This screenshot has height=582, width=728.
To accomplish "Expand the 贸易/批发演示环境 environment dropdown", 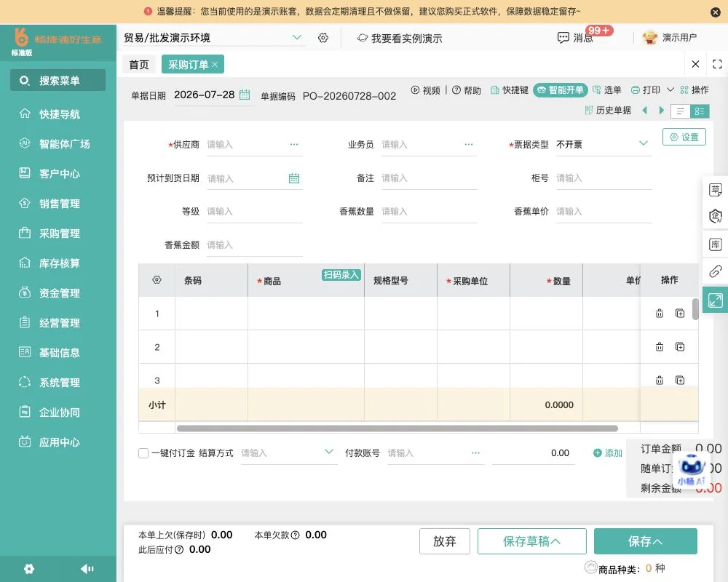I will 297,37.
